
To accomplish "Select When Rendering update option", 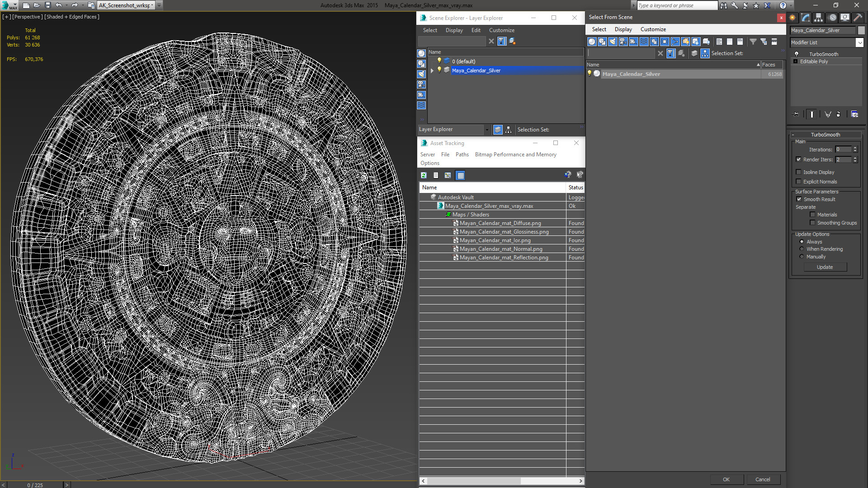I will pyautogui.click(x=802, y=249).
